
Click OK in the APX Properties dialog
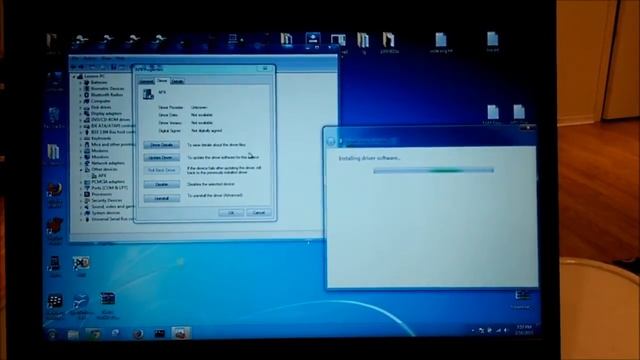click(x=231, y=213)
